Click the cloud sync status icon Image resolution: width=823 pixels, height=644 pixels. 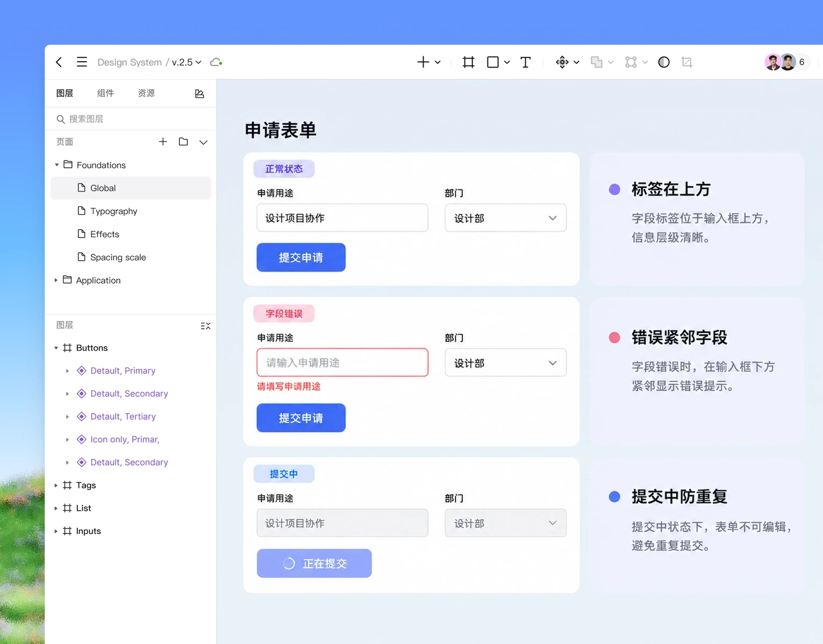pos(216,62)
